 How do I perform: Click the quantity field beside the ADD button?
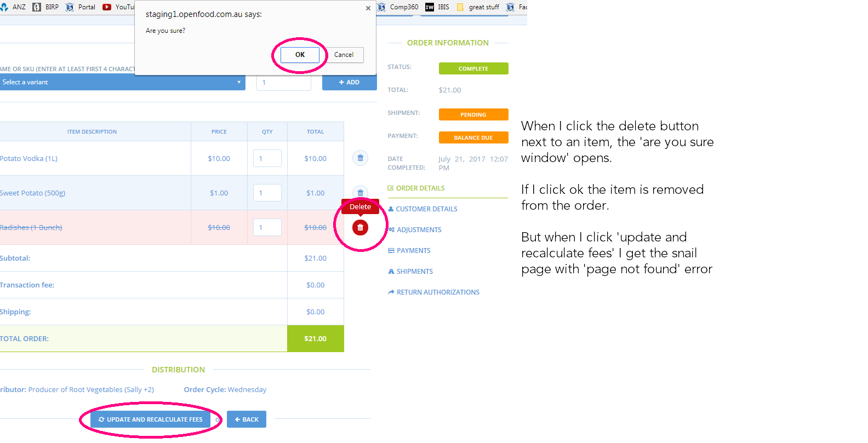pyautogui.click(x=284, y=83)
